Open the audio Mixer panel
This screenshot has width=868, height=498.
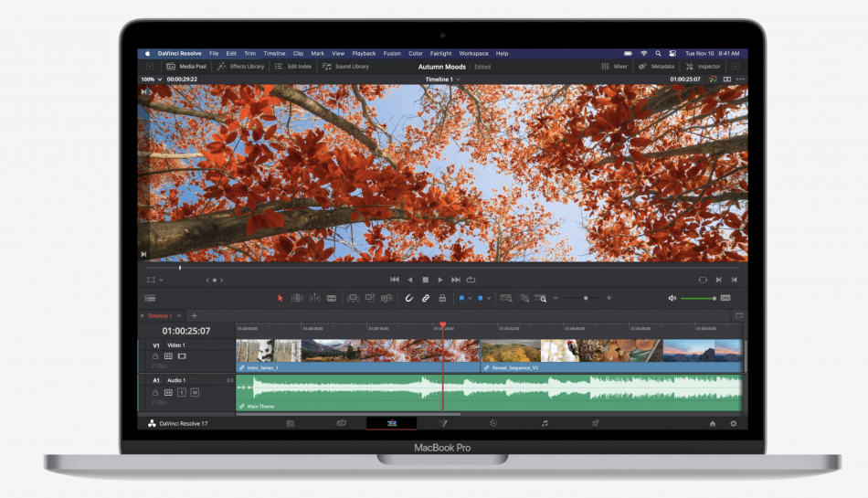pos(615,67)
